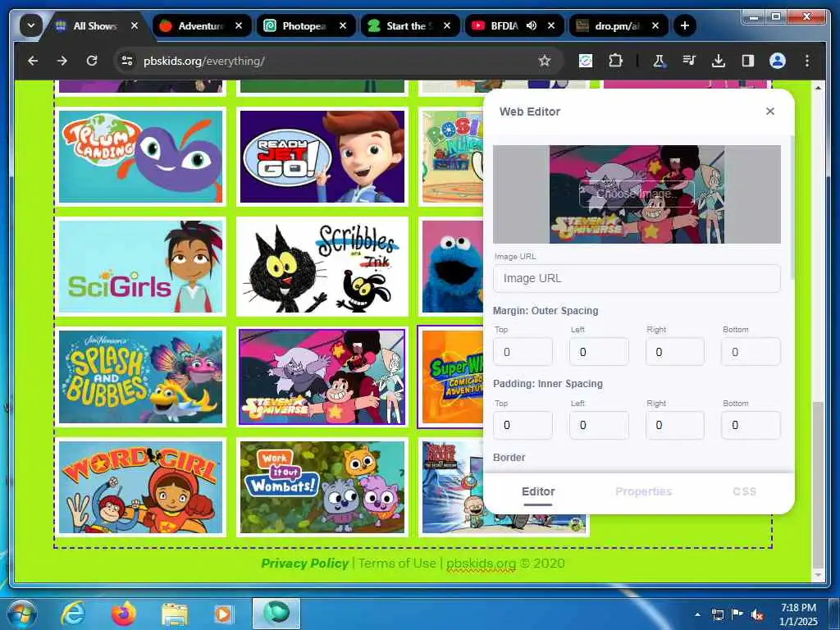Open the tab search dropdown arrow

tap(31, 25)
